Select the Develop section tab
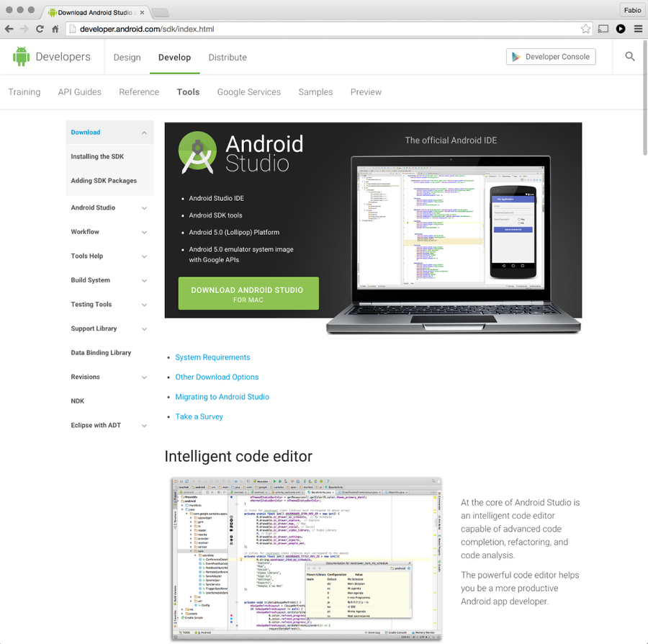648x644 pixels. (174, 58)
